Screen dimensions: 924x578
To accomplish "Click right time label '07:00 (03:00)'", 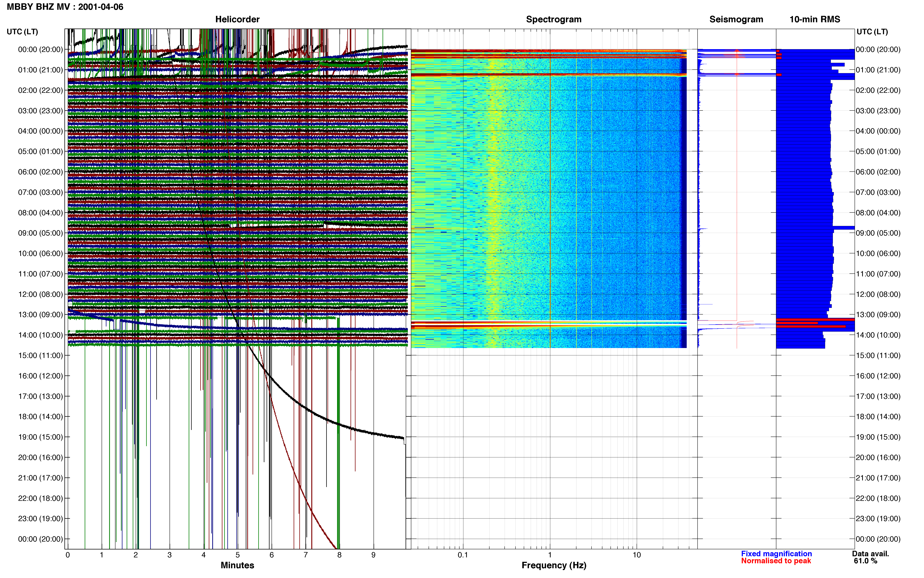I will [x=878, y=192].
